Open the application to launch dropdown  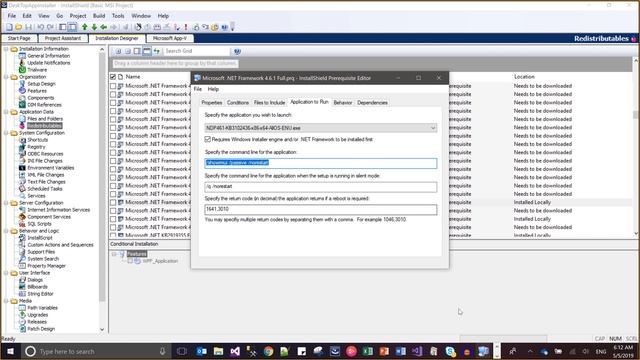433,128
